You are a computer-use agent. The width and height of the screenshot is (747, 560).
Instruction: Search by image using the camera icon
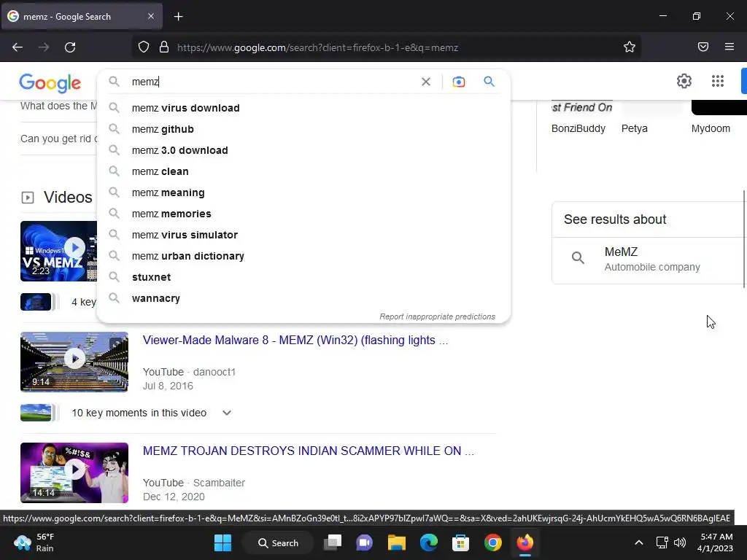pos(458,82)
